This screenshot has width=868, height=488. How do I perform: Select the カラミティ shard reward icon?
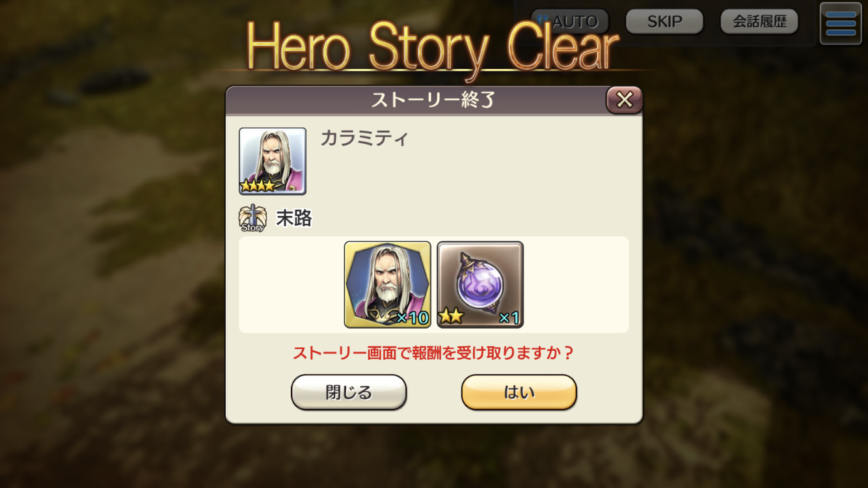coord(388,284)
